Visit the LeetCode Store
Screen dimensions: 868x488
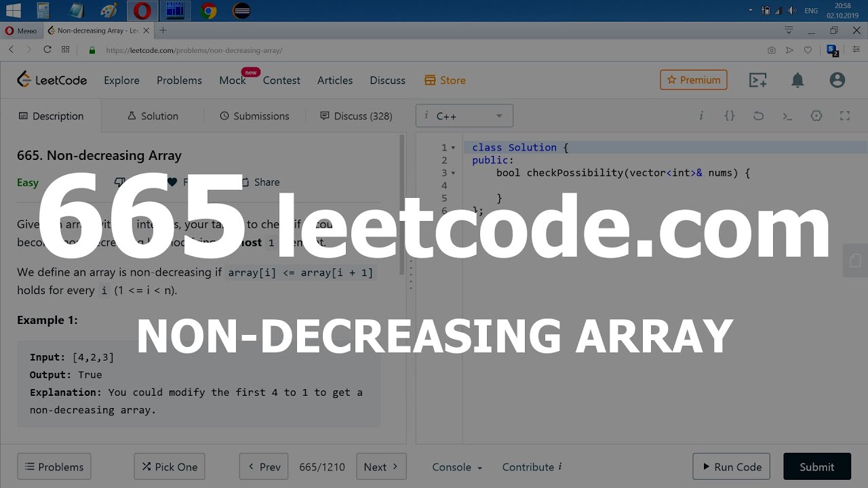[x=445, y=80]
